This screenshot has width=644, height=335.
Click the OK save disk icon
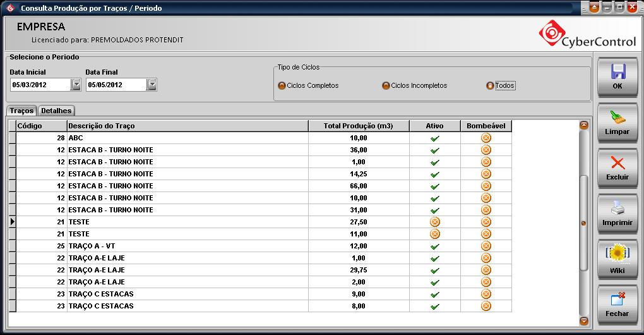(x=617, y=72)
